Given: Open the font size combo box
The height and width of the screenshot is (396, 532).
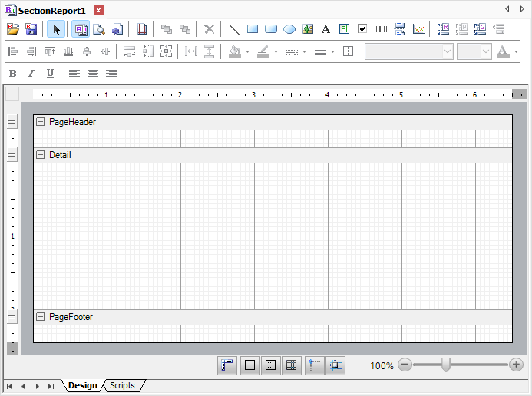Looking at the screenshot, I should pyautogui.click(x=474, y=51).
